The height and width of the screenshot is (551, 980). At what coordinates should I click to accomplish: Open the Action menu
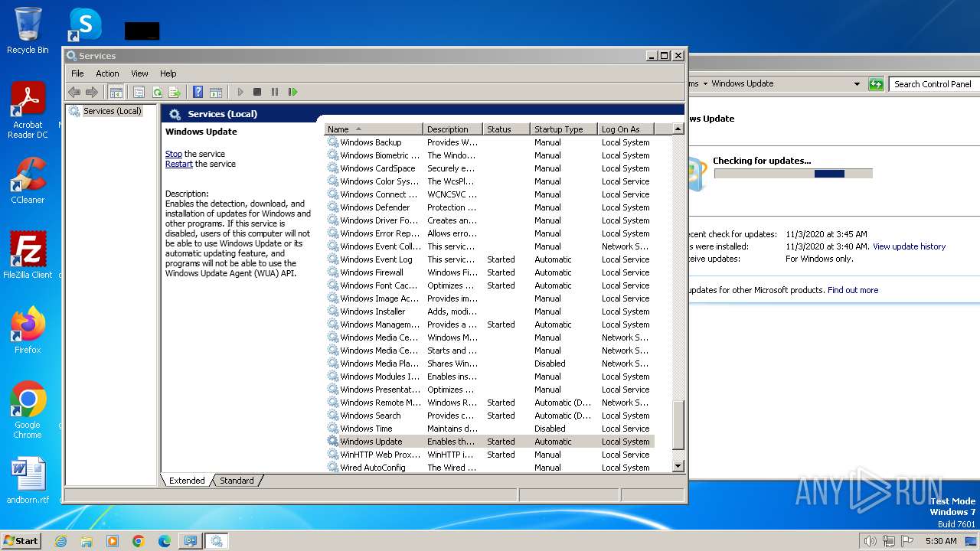coord(107,73)
